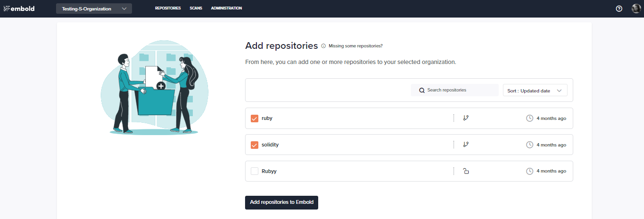Click the lock icon on Rubyy row
The image size is (644, 219).
466,171
